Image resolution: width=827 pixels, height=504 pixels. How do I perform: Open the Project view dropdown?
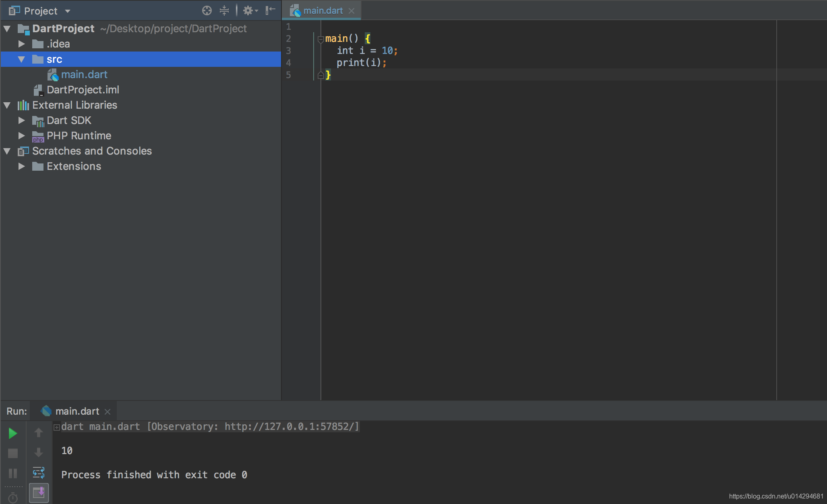click(x=68, y=11)
